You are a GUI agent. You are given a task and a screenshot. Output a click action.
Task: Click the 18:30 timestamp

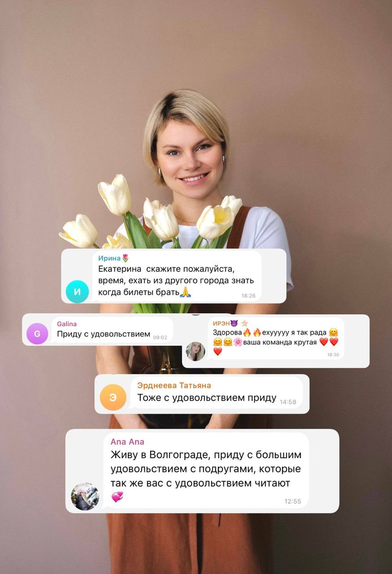(333, 354)
